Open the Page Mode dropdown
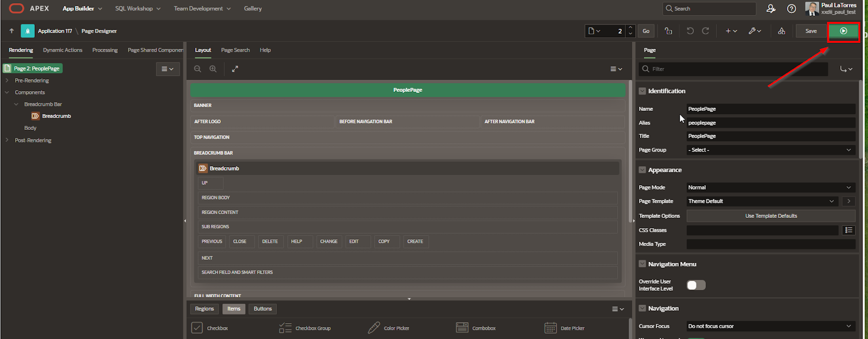Viewport: 868px width, 339px height. 771,187
